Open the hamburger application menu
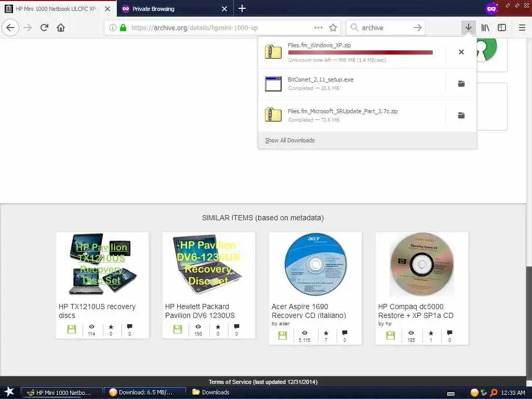Image resolution: width=532 pixels, height=399 pixels. point(522,28)
